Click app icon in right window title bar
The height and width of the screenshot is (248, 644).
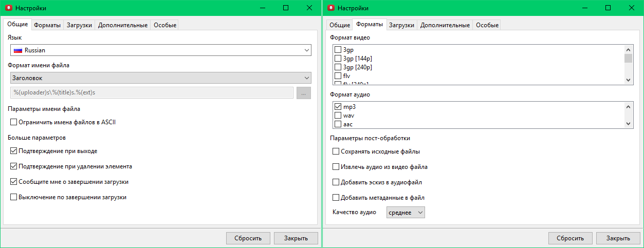pyautogui.click(x=330, y=8)
